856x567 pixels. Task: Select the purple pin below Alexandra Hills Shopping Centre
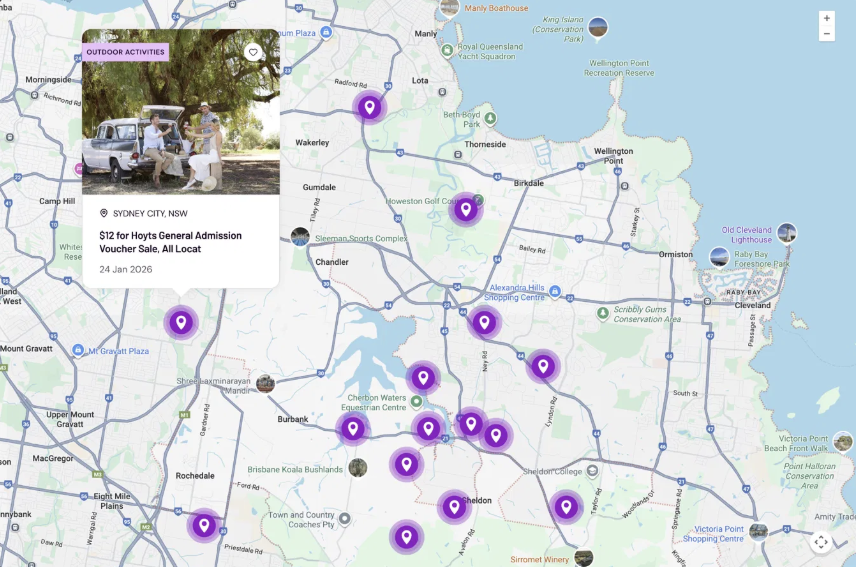click(x=484, y=323)
